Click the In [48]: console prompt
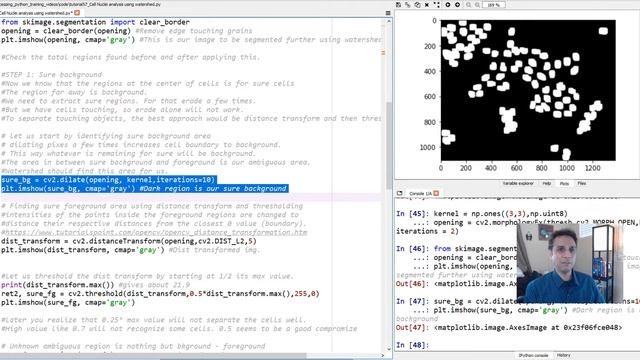Screen dimensions: 640x360 coord(412,345)
